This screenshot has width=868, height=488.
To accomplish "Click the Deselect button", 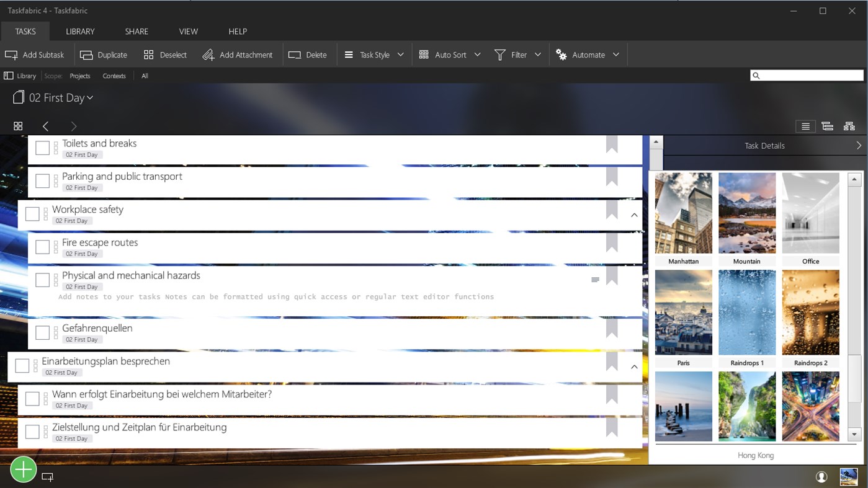I will [x=165, y=55].
